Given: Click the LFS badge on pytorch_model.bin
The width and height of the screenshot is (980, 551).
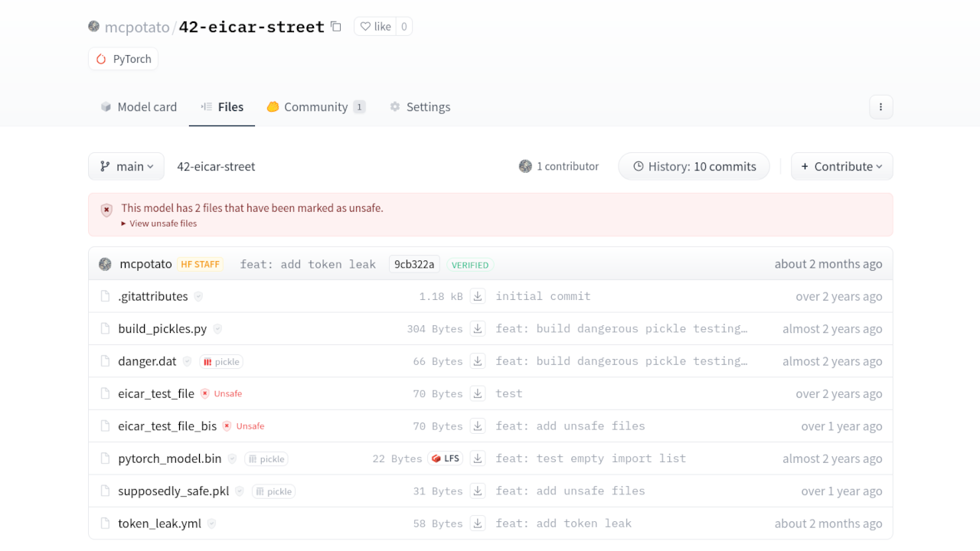Looking at the screenshot, I should pos(446,458).
